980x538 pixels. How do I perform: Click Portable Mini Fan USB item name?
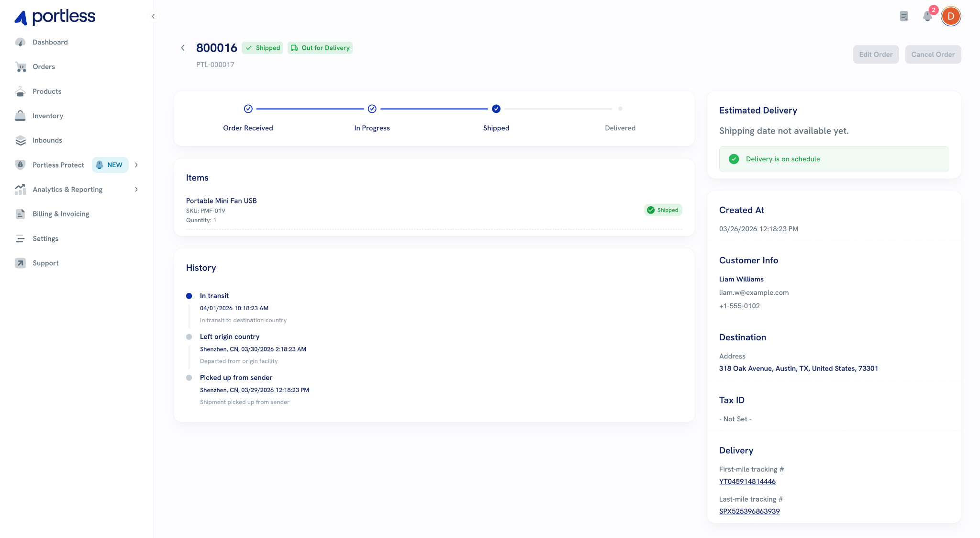pos(222,201)
